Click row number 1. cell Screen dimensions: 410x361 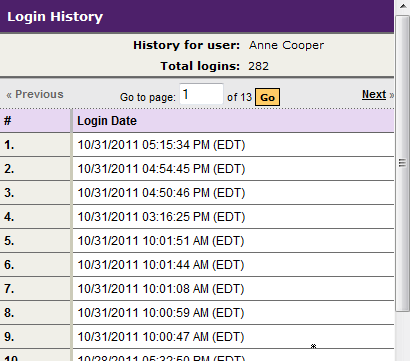(35, 145)
